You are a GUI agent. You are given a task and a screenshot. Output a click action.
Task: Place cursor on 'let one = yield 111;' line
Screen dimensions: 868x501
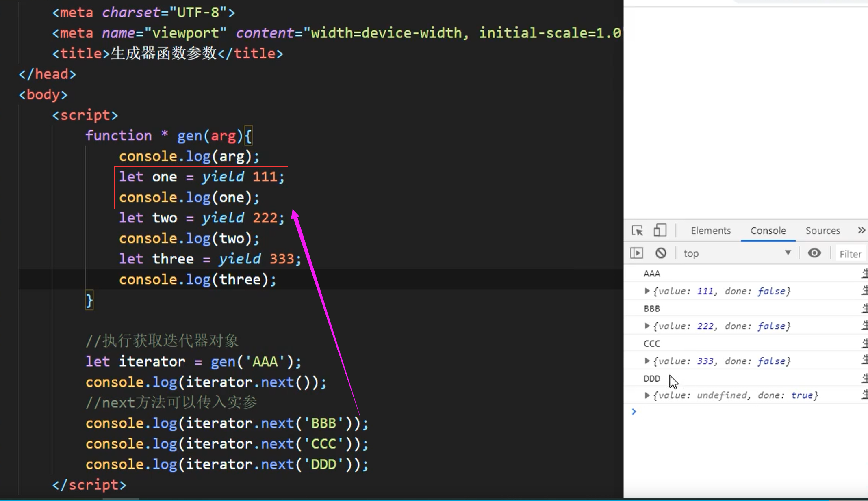(x=202, y=177)
